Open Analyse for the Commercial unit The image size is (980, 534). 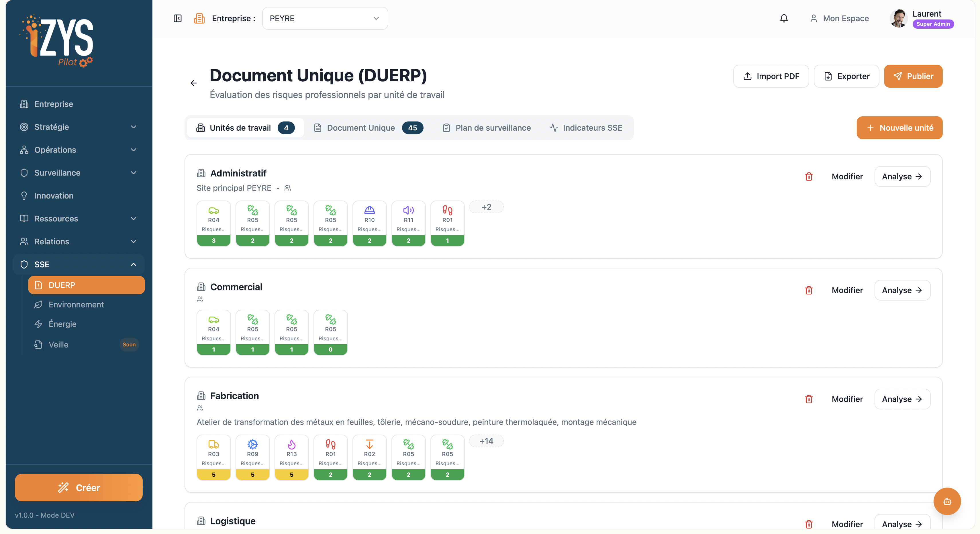pos(902,290)
